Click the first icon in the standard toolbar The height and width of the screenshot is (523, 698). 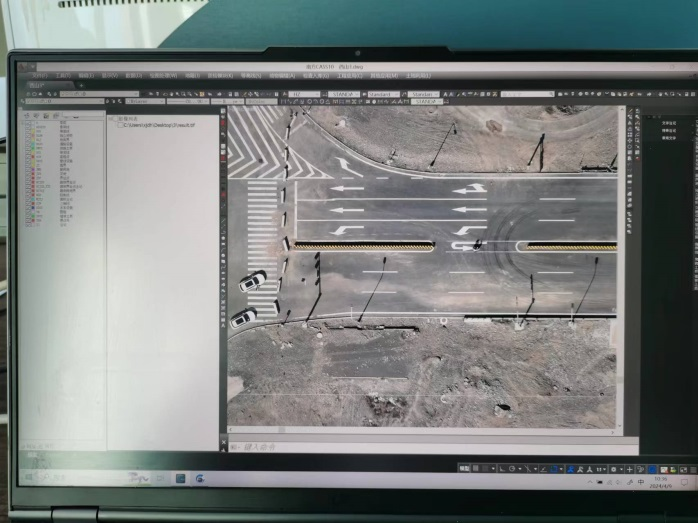(x=30, y=94)
